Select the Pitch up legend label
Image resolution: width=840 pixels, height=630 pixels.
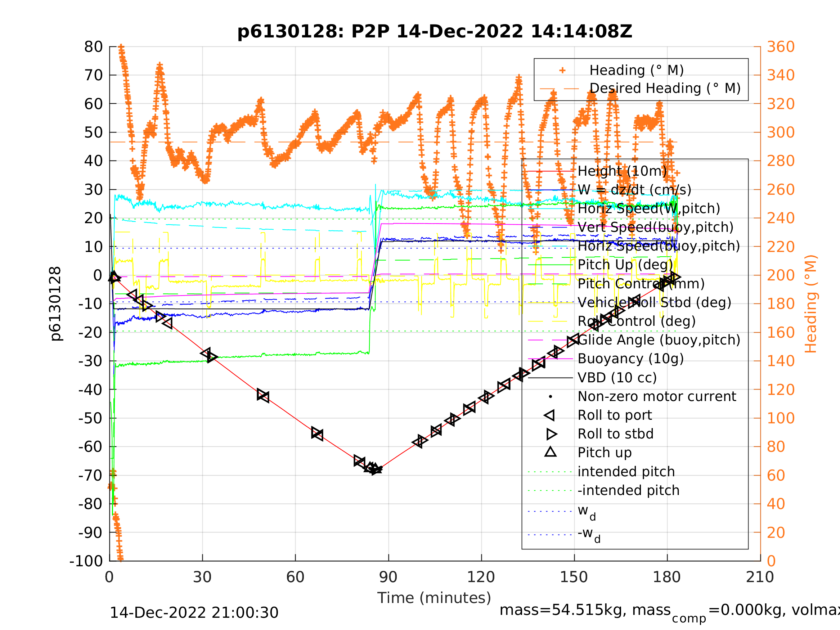tap(605, 453)
